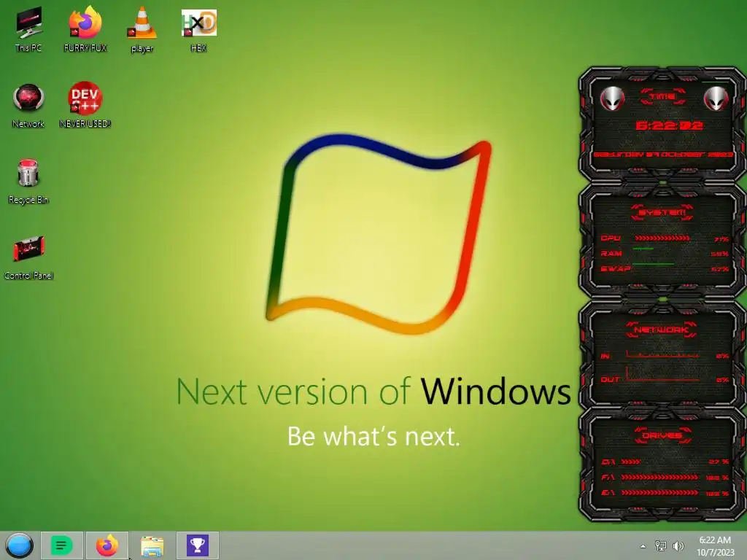This screenshot has width=747, height=560.
Task: Click the left alien head in widget
Action: coord(612,98)
